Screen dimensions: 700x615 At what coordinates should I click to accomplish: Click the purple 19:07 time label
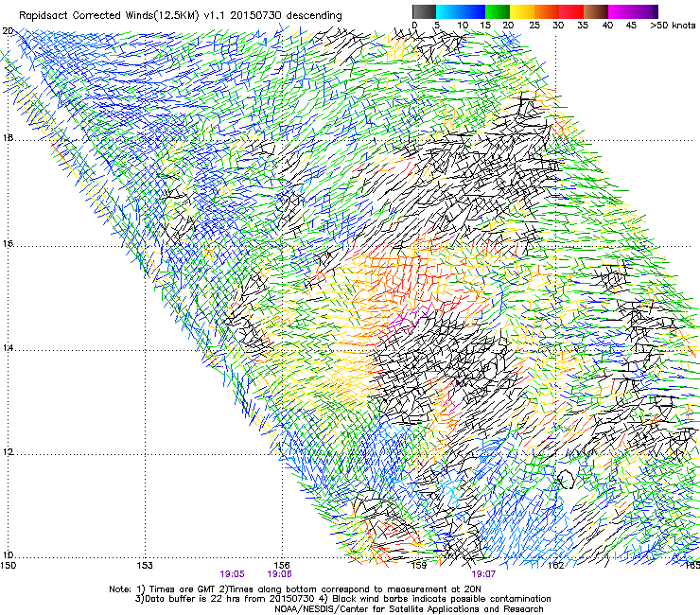point(483,574)
